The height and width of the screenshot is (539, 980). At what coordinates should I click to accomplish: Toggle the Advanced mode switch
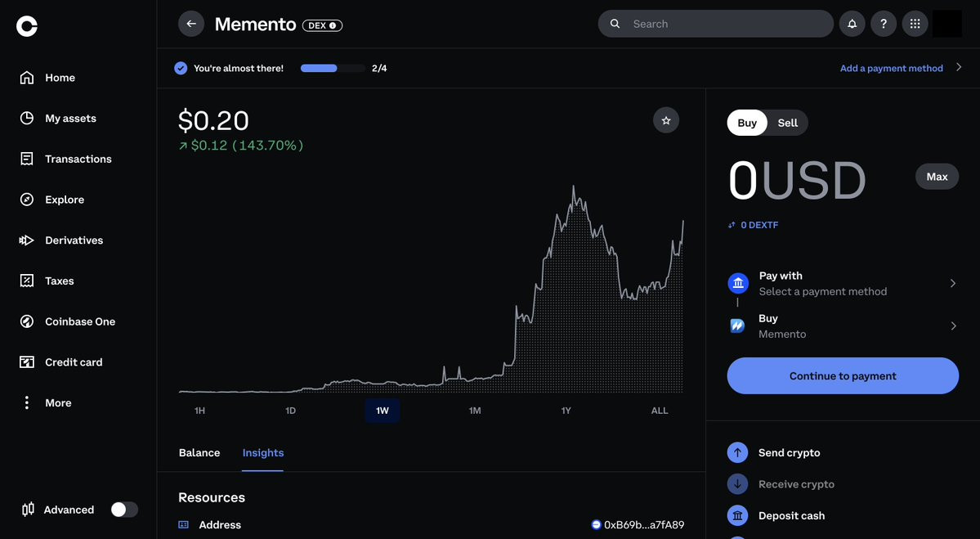click(x=124, y=510)
